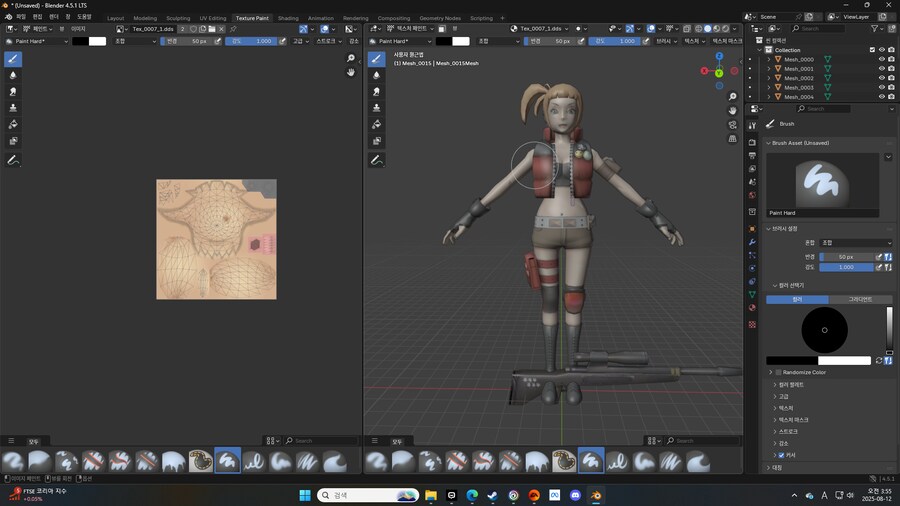Image resolution: width=900 pixels, height=506 pixels.
Task: Switch to the UV Editing workspace tab
Action: click(212, 18)
